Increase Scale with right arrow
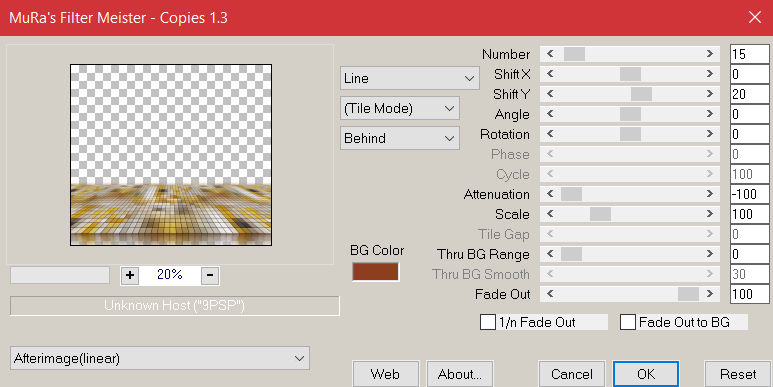 point(710,214)
